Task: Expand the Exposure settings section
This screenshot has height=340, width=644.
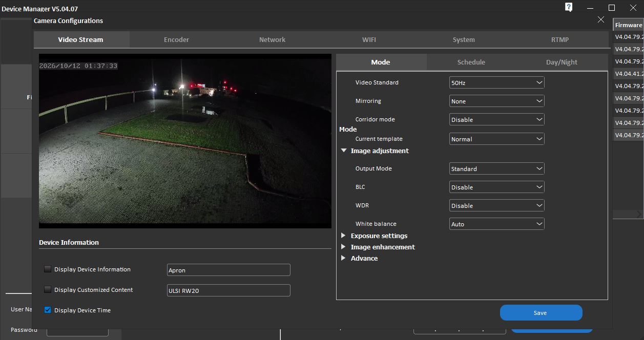Action: pos(344,236)
